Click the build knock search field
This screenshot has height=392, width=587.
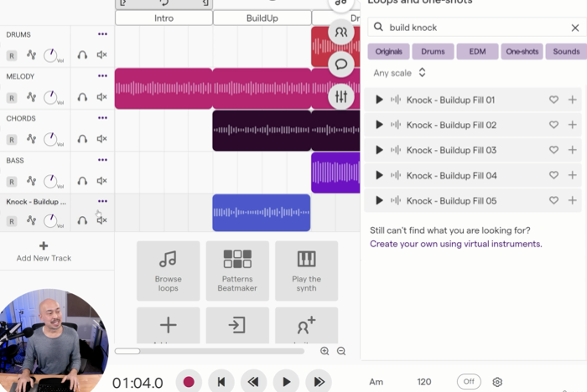(x=475, y=28)
